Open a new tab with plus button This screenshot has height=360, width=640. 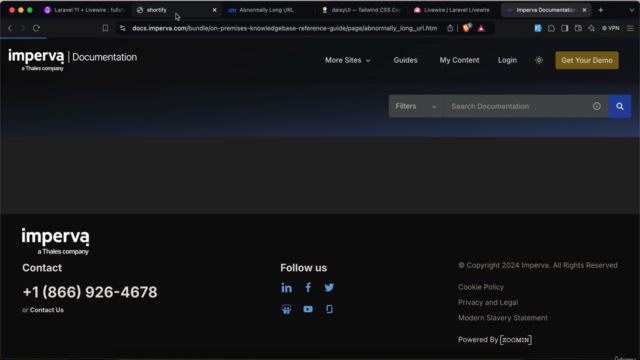point(600,10)
